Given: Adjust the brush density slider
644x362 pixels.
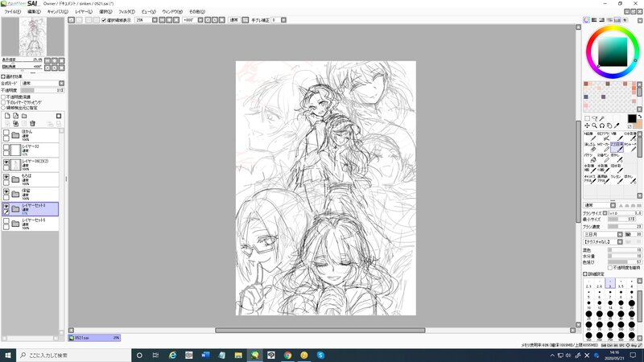Looking at the screenshot, I should coord(625,227).
